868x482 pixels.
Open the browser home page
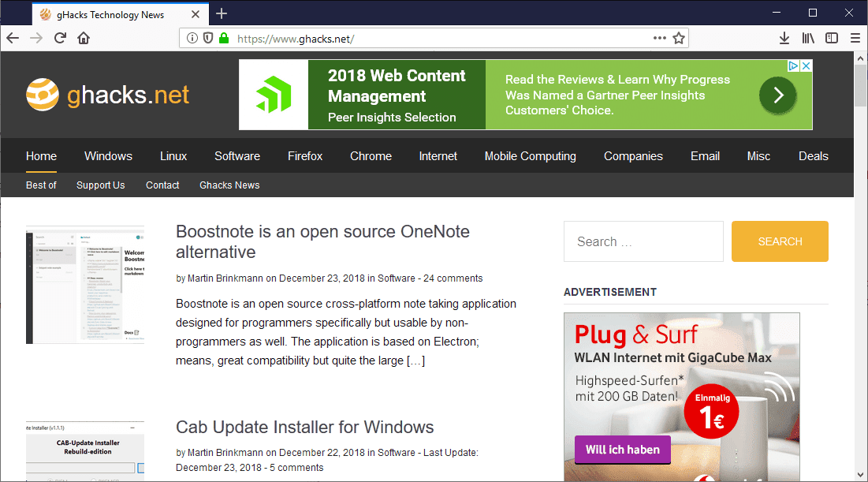[x=84, y=38]
